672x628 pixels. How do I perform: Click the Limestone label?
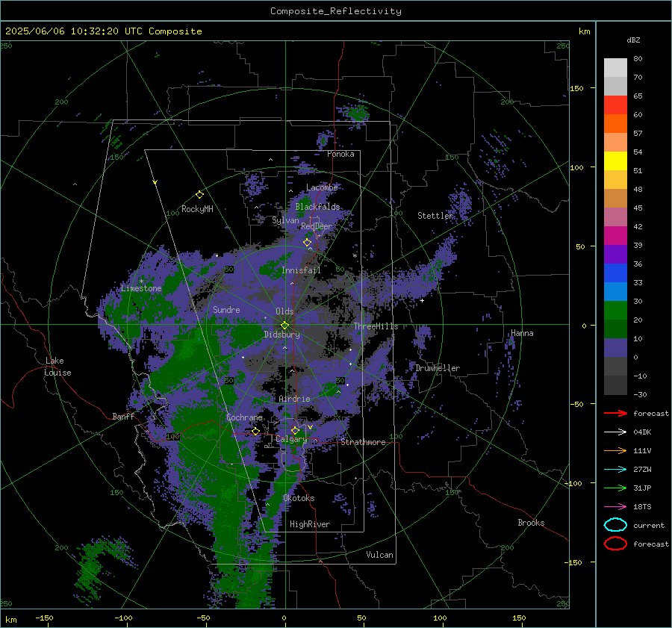(x=141, y=288)
